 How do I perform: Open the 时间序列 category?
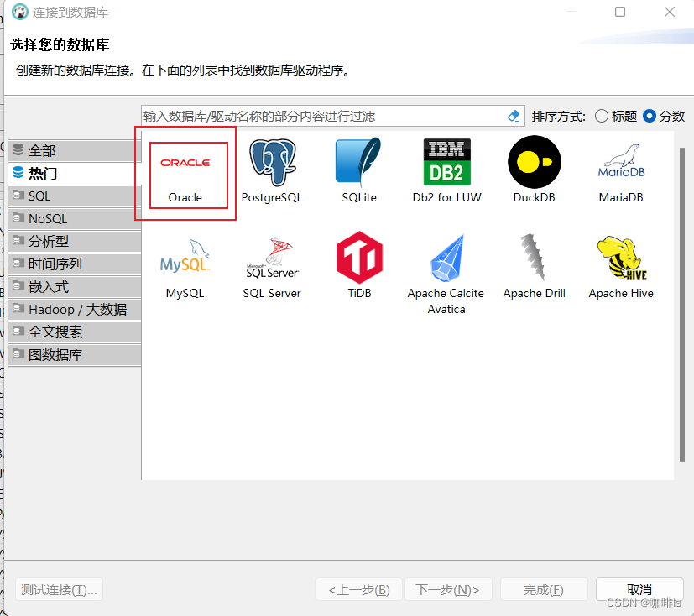[x=75, y=264]
